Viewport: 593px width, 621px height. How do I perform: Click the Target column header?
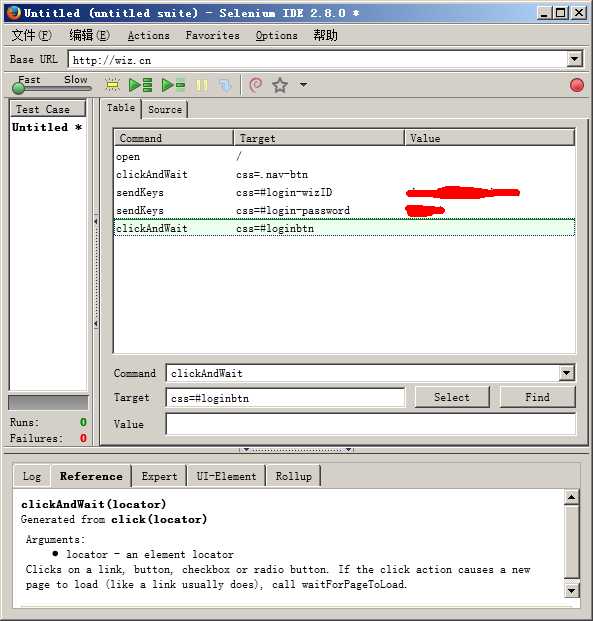(319, 138)
